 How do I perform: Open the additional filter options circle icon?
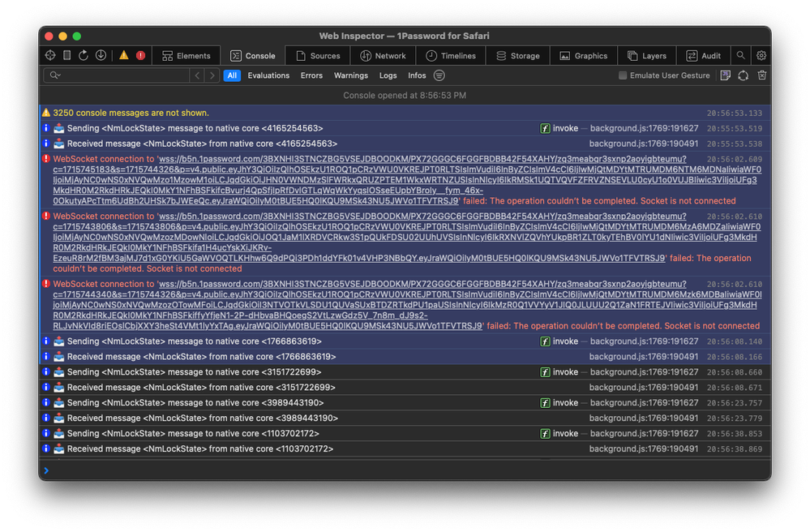pos(439,75)
